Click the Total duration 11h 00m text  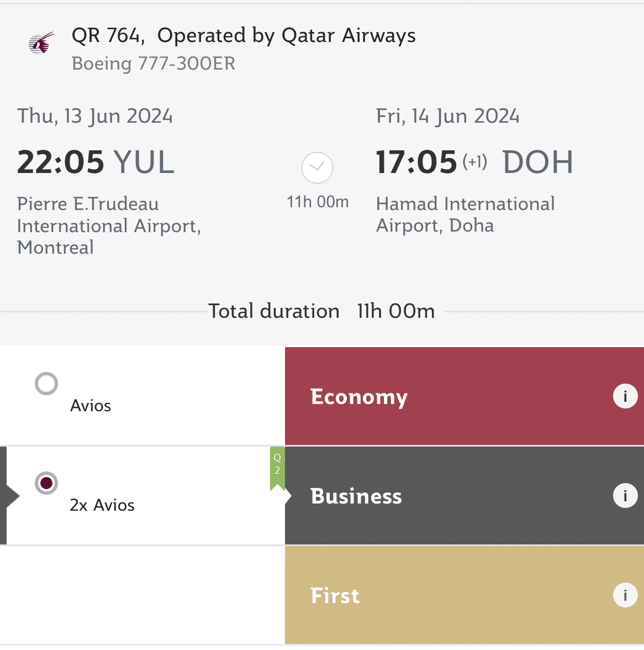(x=321, y=311)
